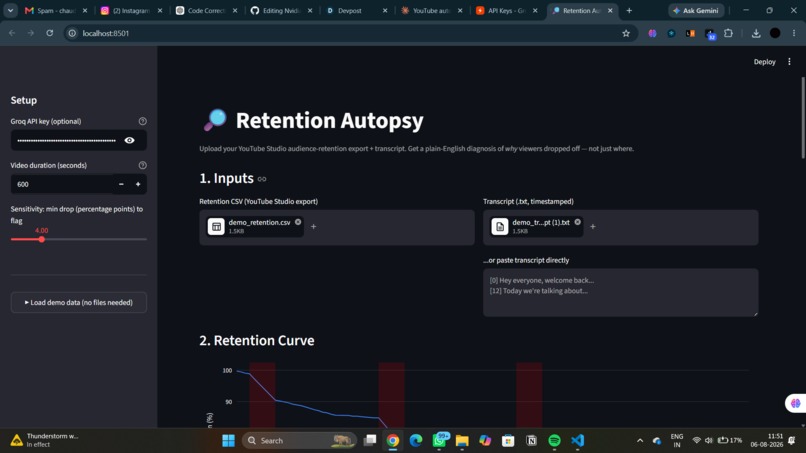
Task: Click Ask Gemini button
Action: point(697,10)
